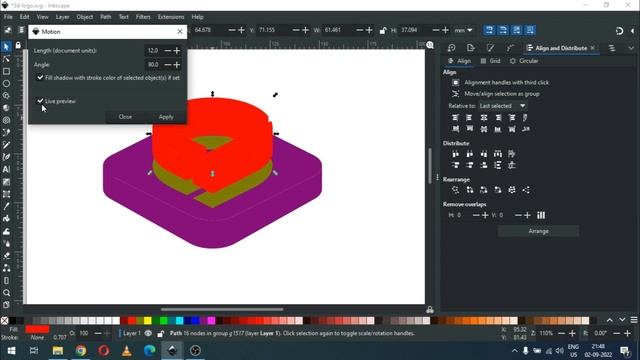Image resolution: width=640 pixels, height=360 pixels.
Task: Select the Ellipse tool
Action: point(6,84)
